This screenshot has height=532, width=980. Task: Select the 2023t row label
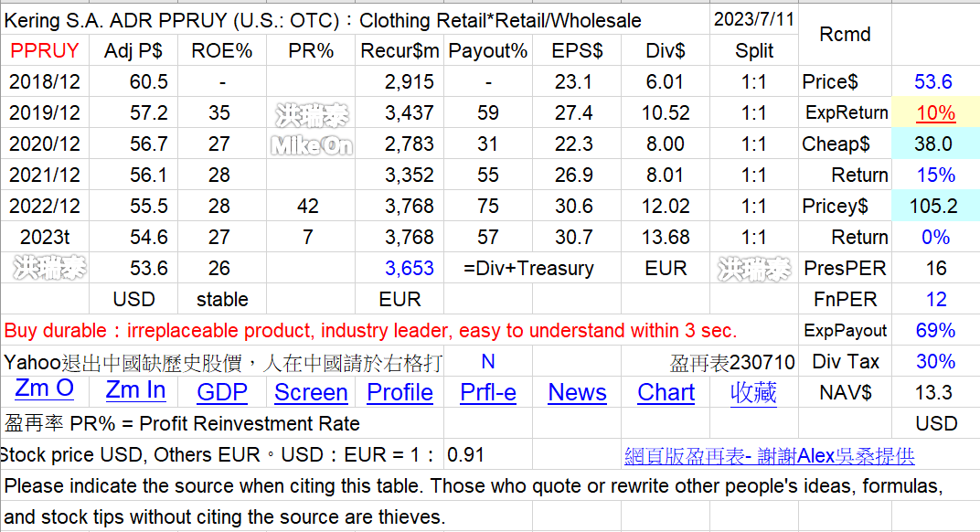tap(45, 237)
